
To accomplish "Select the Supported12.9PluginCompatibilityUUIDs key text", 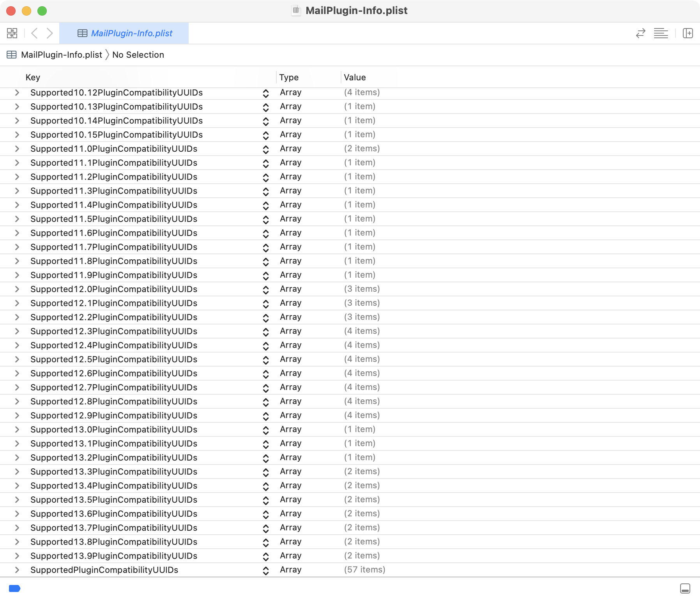I will click(114, 415).
